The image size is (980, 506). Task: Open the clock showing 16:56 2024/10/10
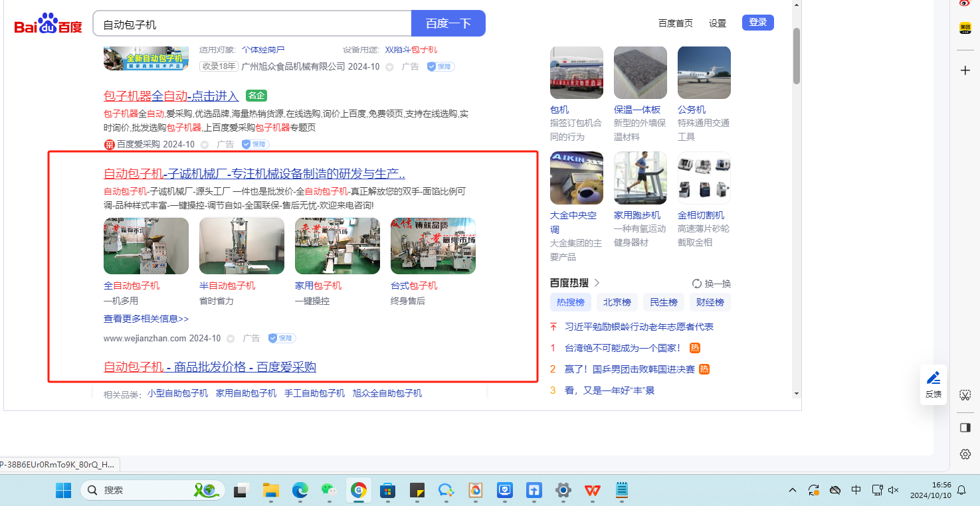click(x=931, y=490)
